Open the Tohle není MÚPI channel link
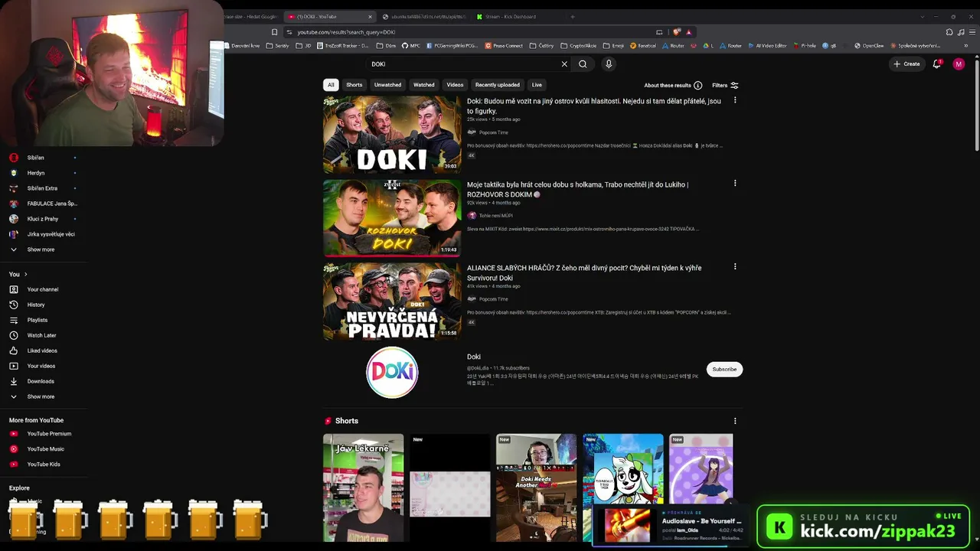Image resolution: width=980 pixels, height=551 pixels. 496,216
